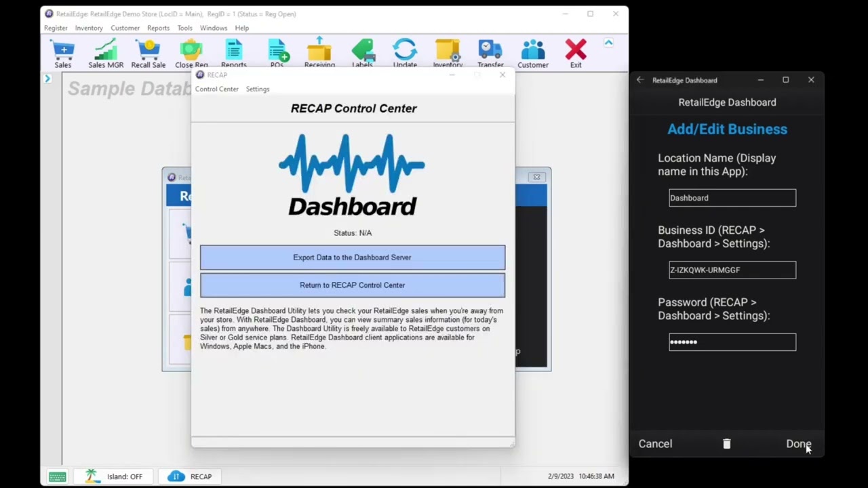868x488 pixels.
Task: Open the Reports toolbar icon
Action: coord(233,54)
